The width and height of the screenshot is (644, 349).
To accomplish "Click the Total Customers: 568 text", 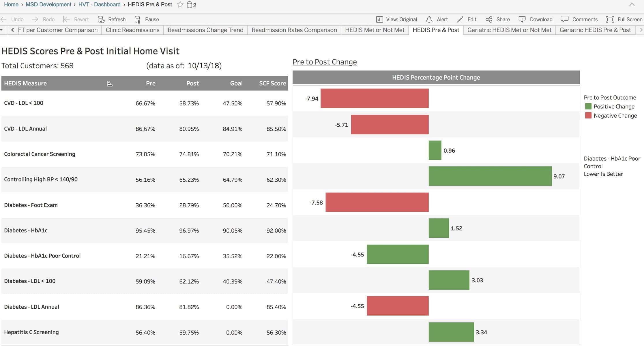I will tap(38, 66).
